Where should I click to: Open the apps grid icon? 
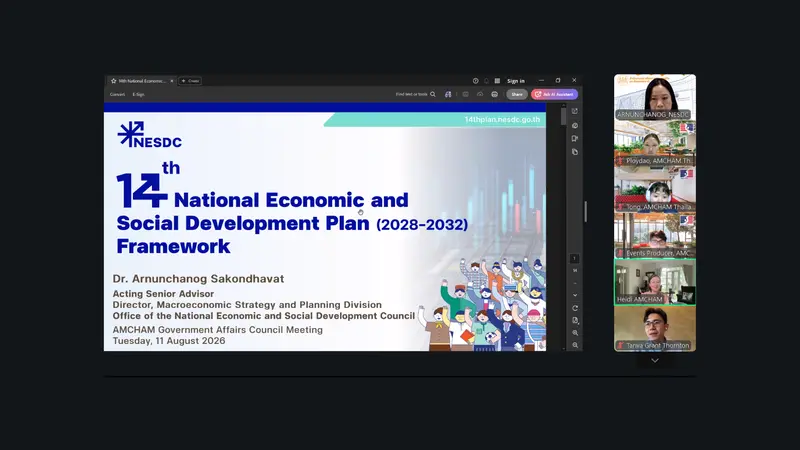point(497,81)
